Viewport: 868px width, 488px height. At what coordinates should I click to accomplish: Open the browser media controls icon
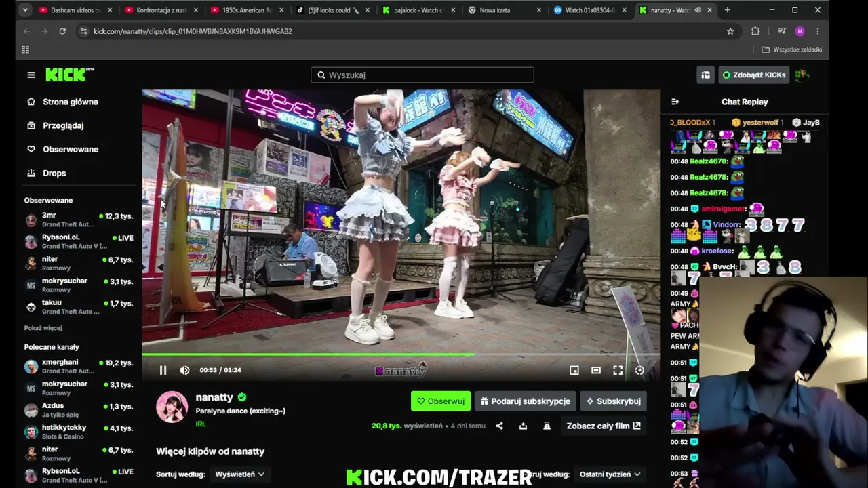coord(782,31)
